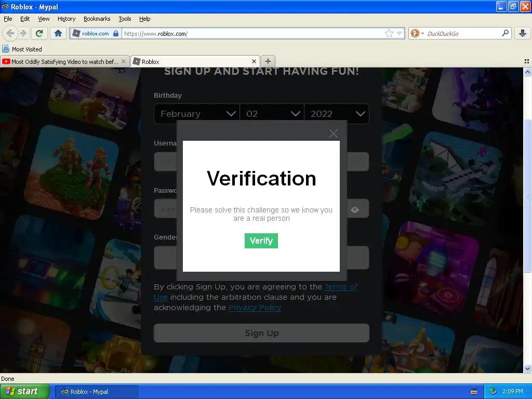The width and height of the screenshot is (532, 399).
Task: Expand the day 02 dropdown
Action: pos(272,114)
